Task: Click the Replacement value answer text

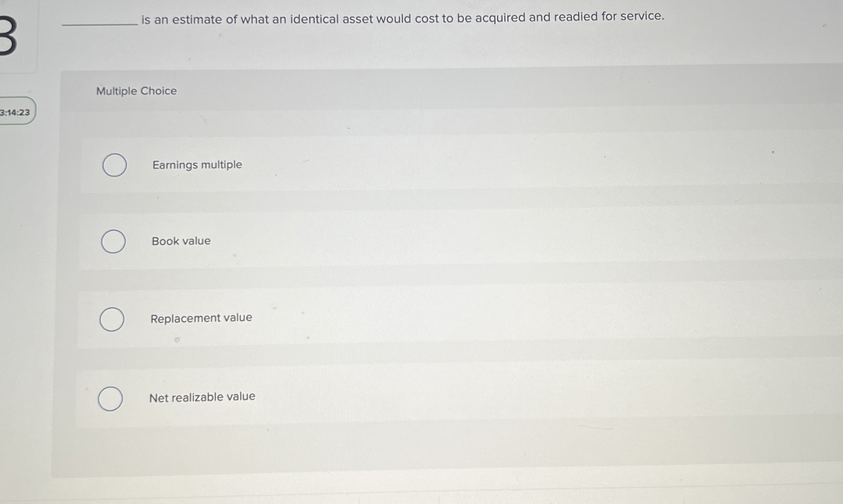Action: [201, 318]
